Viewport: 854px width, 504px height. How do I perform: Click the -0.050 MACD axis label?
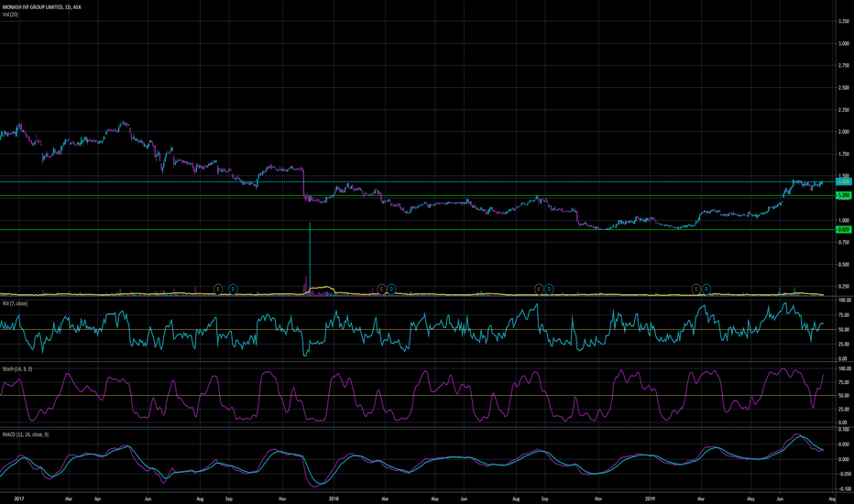[x=843, y=474]
